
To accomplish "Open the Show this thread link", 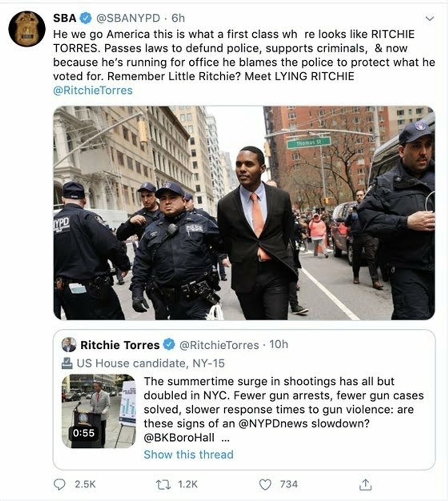I will [x=188, y=454].
